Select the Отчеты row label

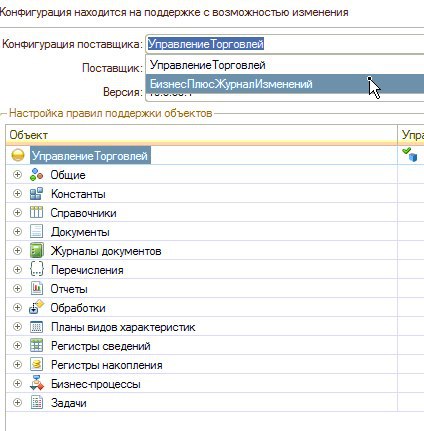[x=69, y=289]
